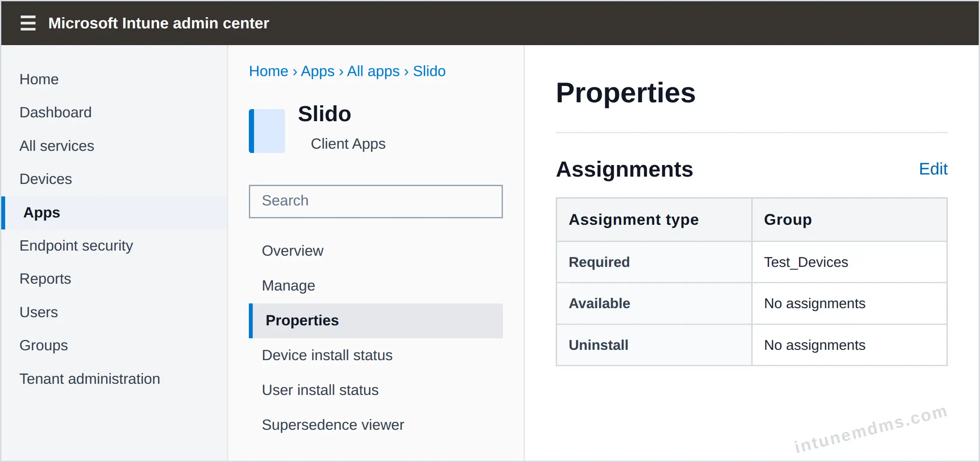
Task: Go to Reports in sidebar
Action: point(45,279)
